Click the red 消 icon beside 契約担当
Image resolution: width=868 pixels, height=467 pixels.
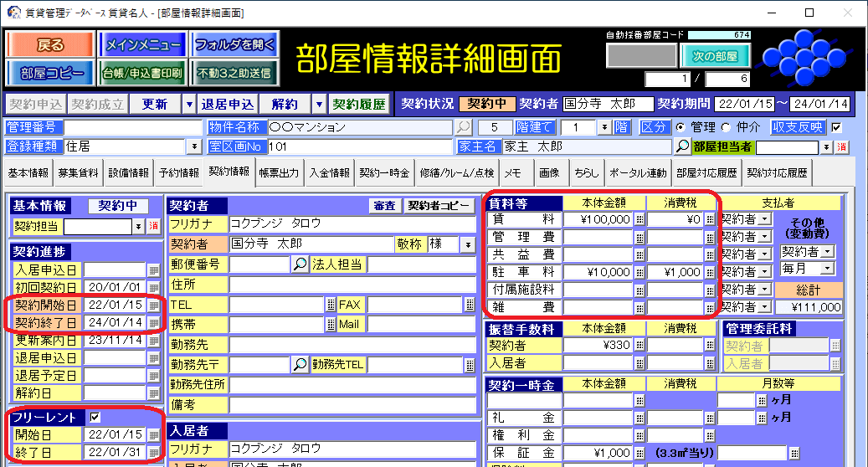point(153,226)
